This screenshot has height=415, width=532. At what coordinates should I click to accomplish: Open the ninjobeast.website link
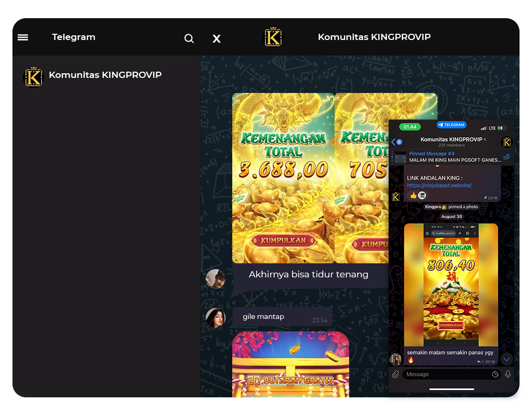coord(439,185)
